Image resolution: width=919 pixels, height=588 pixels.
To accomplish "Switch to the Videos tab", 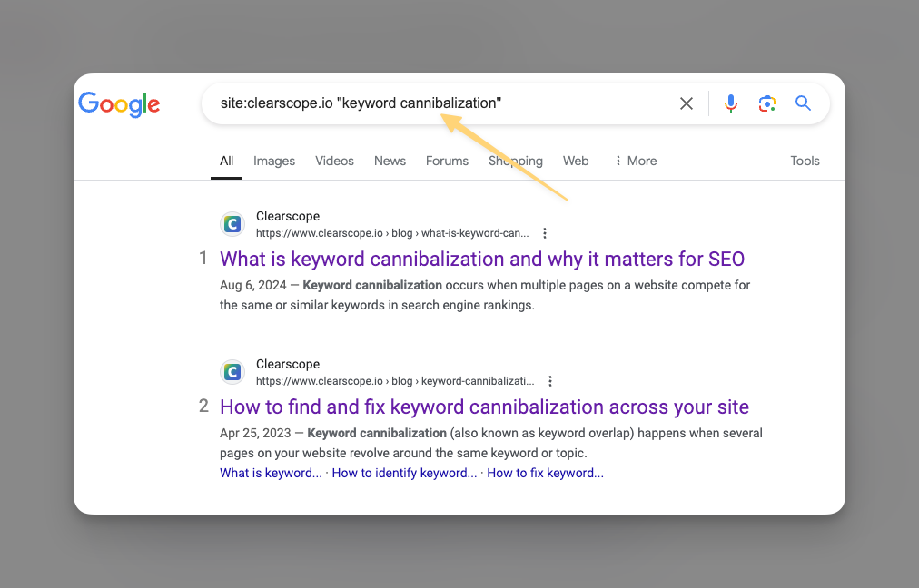I will pyautogui.click(x=335, y=161).
